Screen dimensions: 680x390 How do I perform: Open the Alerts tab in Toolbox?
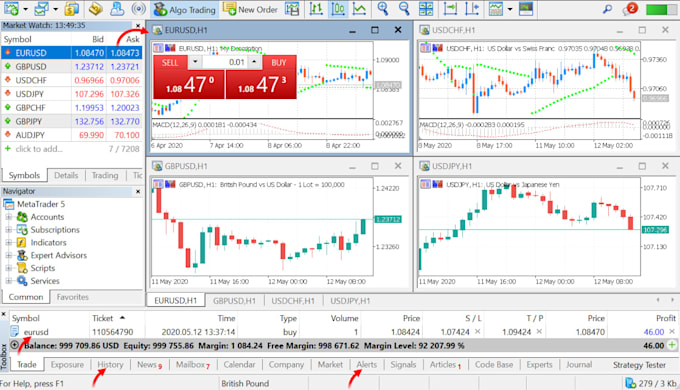366,364
